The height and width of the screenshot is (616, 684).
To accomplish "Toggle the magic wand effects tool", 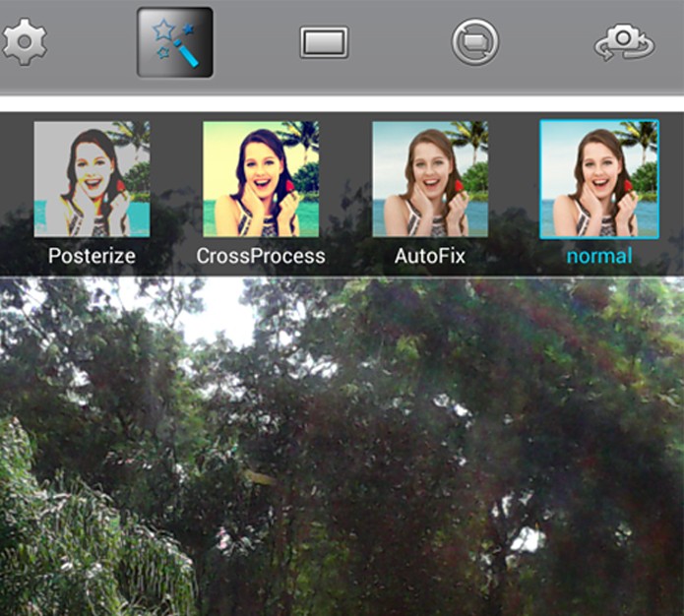I will tap(175, 42).
